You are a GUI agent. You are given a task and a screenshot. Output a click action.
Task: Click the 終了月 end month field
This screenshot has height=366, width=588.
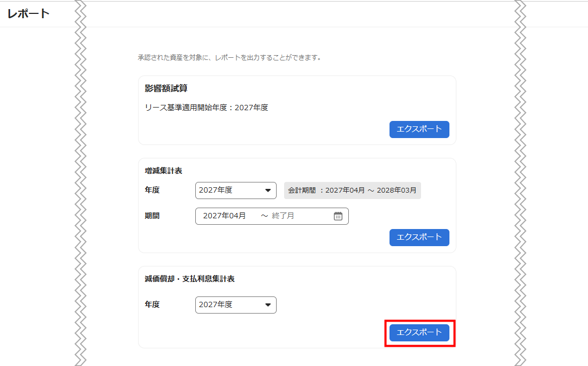pos(283,216)
